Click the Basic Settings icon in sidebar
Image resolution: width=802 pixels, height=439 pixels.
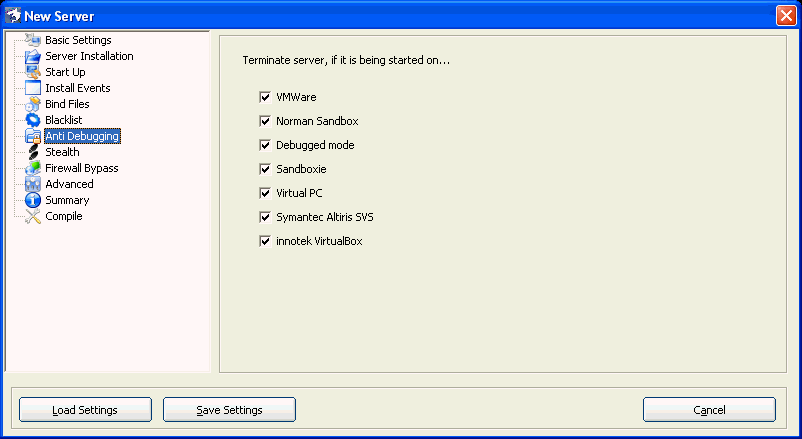32,40
